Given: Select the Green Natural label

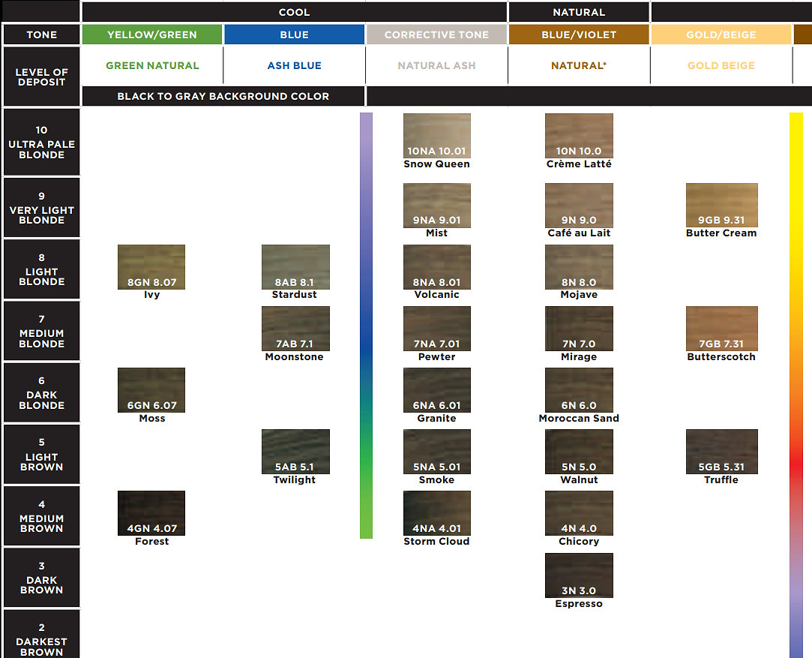Looking at the screenshot, I should pos(152,66).
